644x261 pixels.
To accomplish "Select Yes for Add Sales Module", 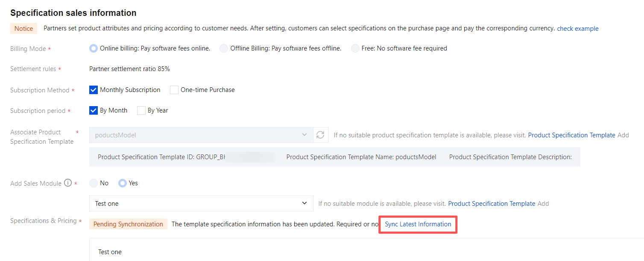I will pyautogui.click(x=123, y=183).
